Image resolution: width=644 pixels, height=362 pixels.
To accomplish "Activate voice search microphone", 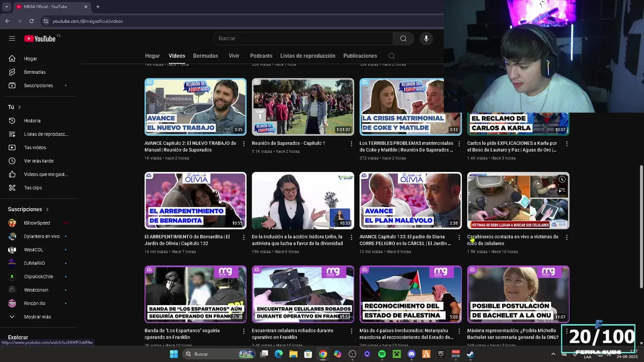I will click(426, 39).
